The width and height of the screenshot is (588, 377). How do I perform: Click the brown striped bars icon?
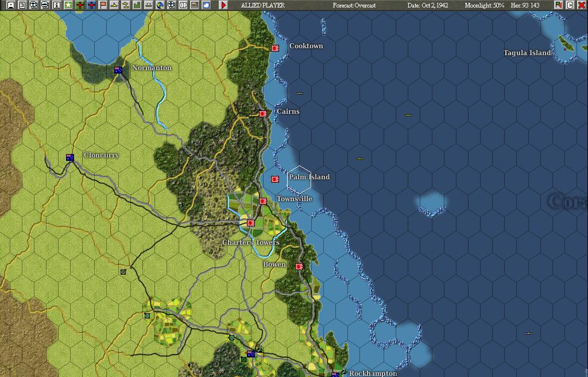(194, 5)
